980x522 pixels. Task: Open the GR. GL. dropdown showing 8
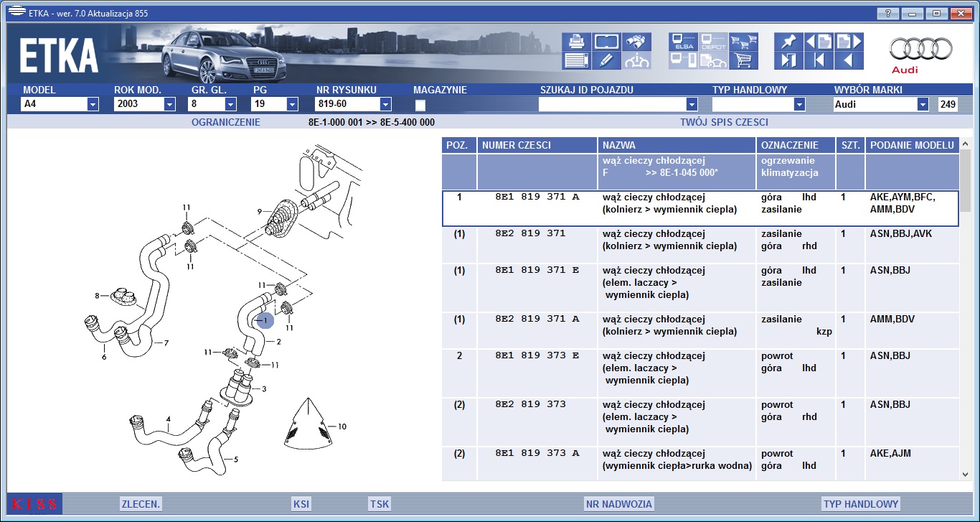(230, 104)
